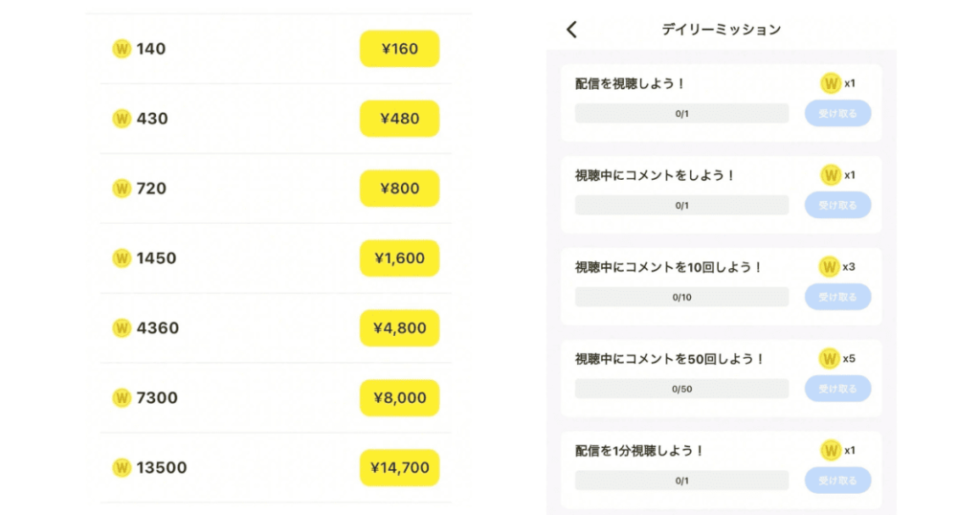Purchase 13500 coins for ¥14,700
The height and width of the screenshot is (515, 980).
[399, 468]
